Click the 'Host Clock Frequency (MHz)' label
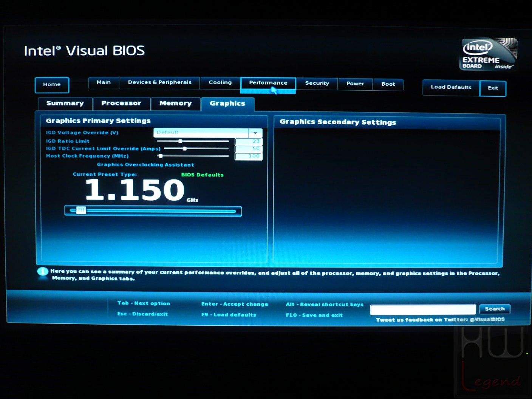Viewport: 532px width, 399px height. click(x=87, y=156)
